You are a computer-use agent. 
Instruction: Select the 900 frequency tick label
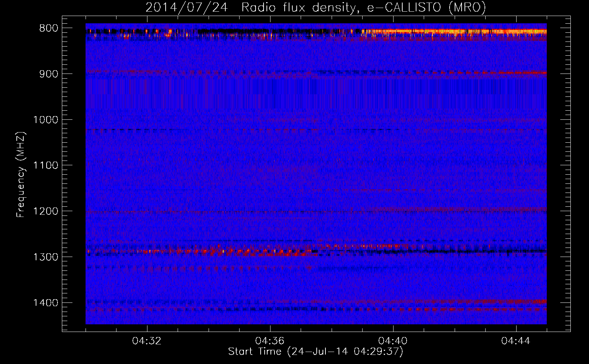(x=48, y=74)
